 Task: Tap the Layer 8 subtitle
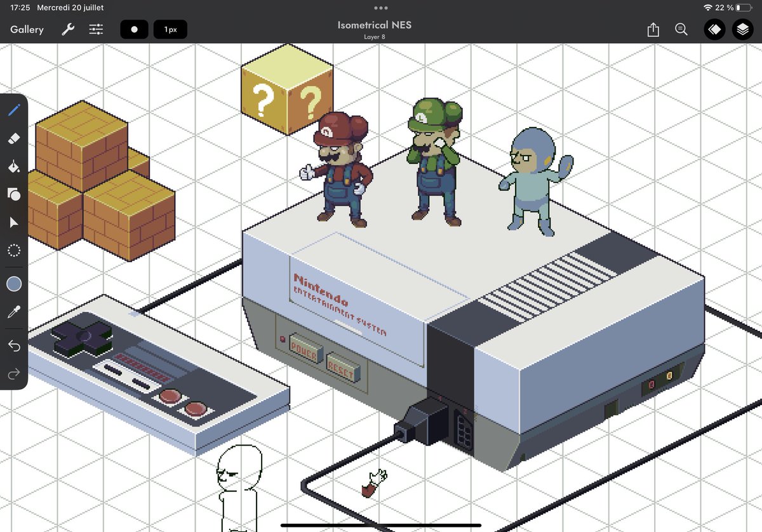tap(375, 37)
